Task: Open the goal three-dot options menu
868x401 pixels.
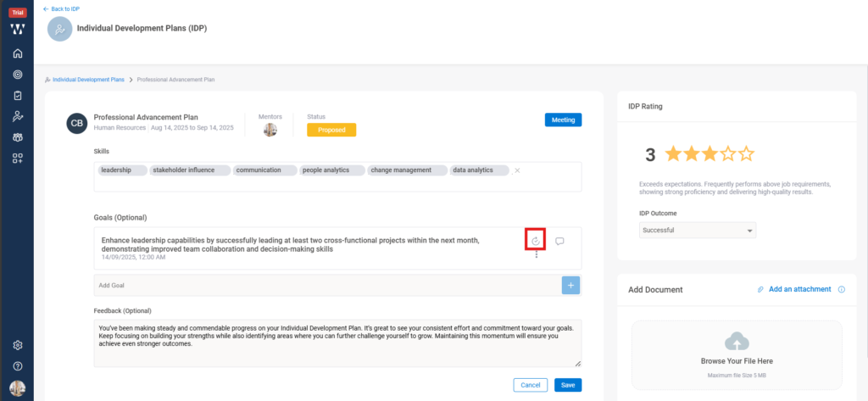Action: click(x=536, y=255)
